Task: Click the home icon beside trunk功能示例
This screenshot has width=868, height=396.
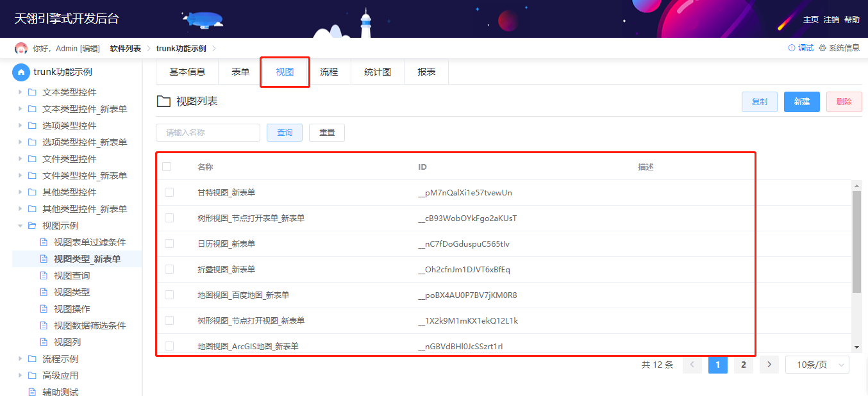Action: coord(21,72)
